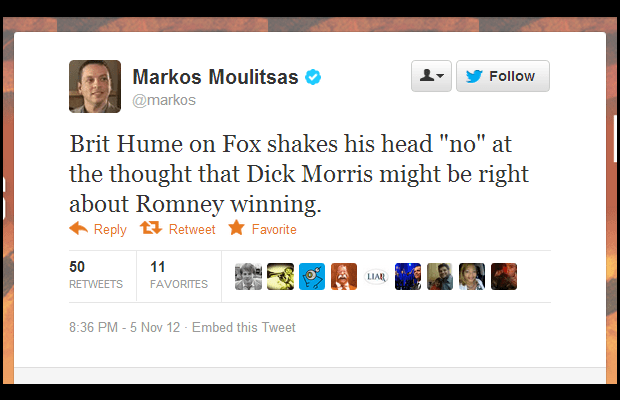
Task: Open the smiling blonde woman avatar
Action: pyautogui.click(x=472, y=277)
